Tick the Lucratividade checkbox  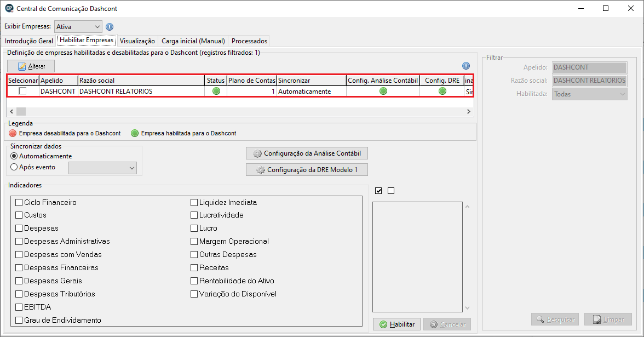[x=194, y=215]
